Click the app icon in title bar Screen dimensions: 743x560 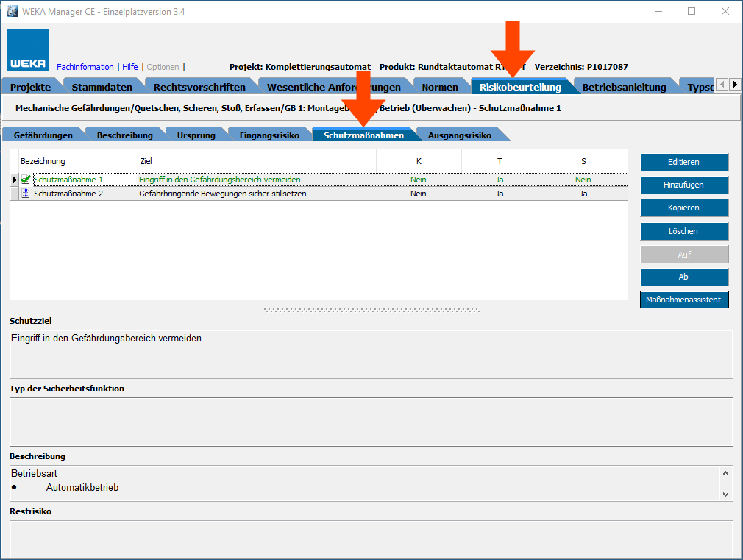point(13,11)
